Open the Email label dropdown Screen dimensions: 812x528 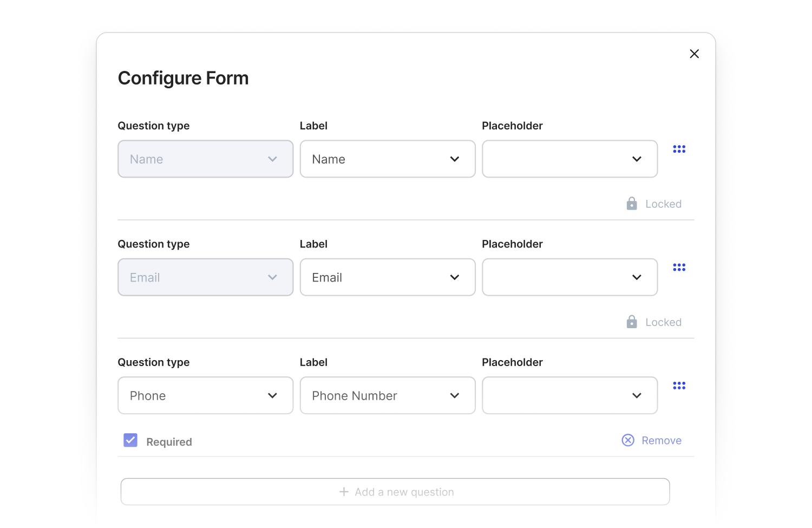coord(388,278)
